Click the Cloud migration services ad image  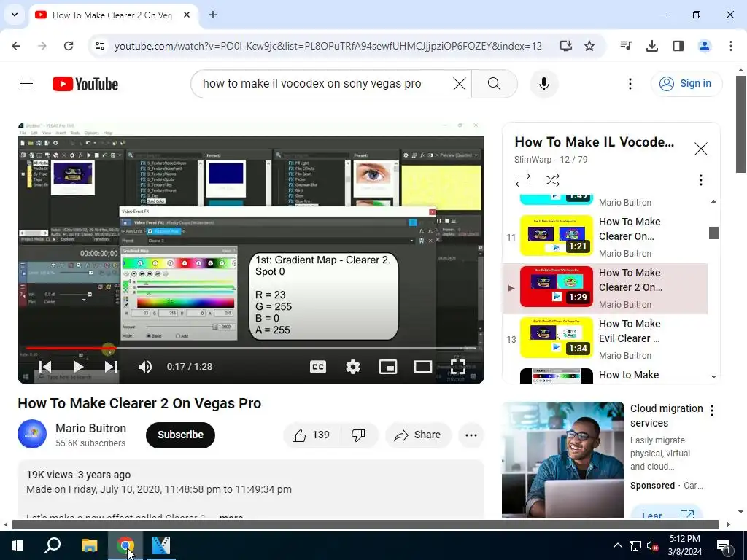562,459
